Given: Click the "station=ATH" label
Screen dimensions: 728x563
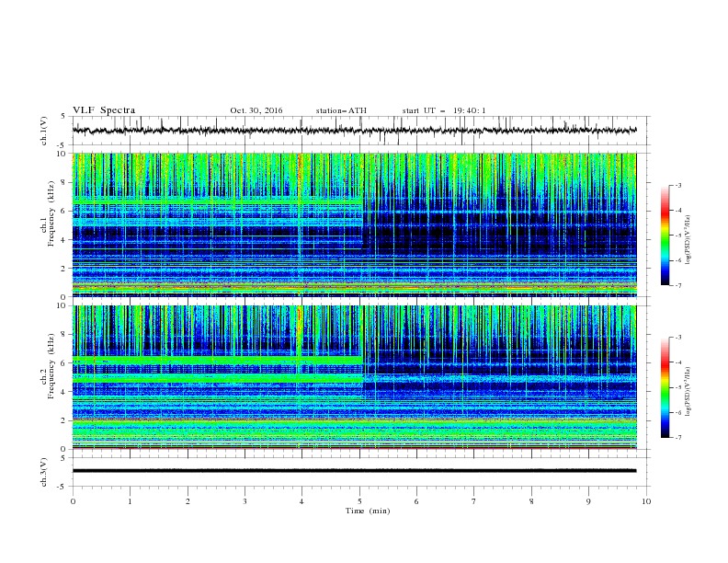Looking at the screenshot, I should click(341, 110).
